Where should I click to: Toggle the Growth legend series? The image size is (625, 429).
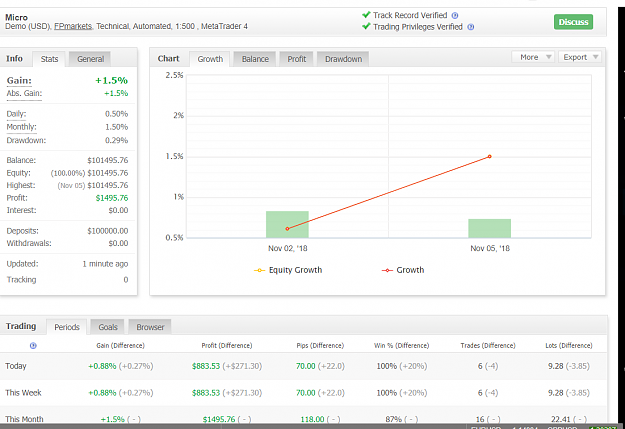tap(403, 270)
